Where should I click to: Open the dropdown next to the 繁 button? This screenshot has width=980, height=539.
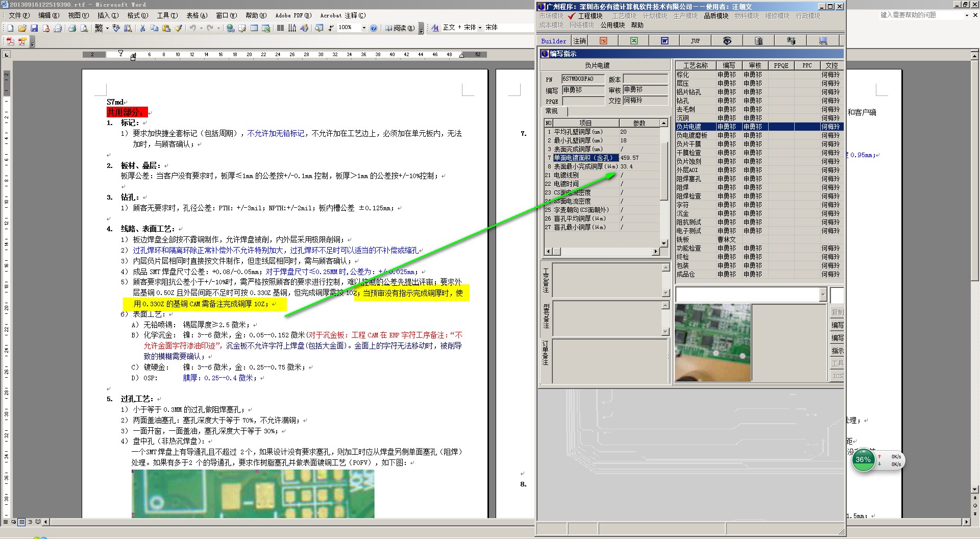(107, 28)
